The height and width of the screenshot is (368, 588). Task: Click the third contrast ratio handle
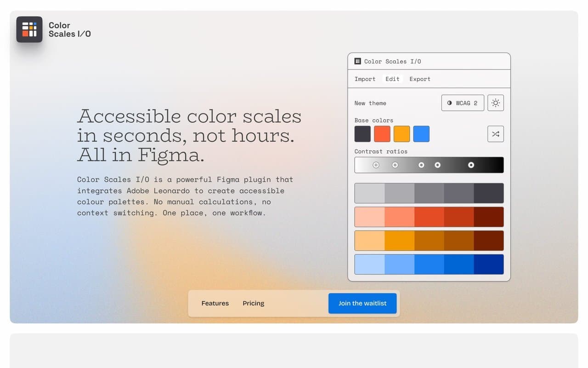click(x=421, y=165)
